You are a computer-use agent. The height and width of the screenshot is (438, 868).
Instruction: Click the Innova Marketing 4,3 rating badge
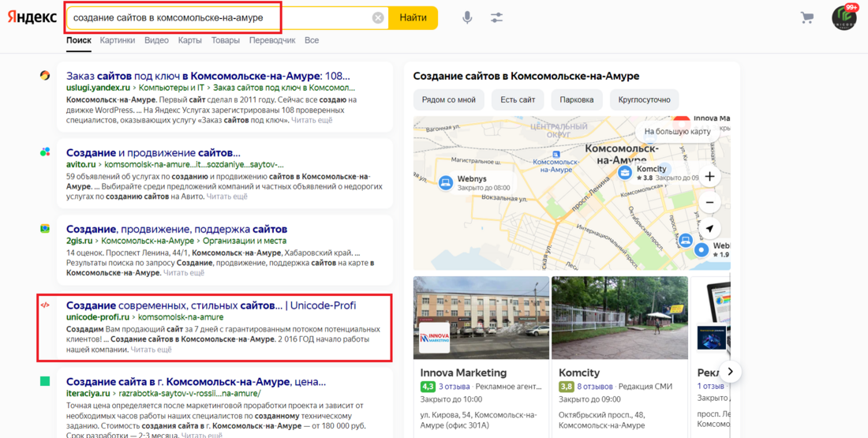428,387
